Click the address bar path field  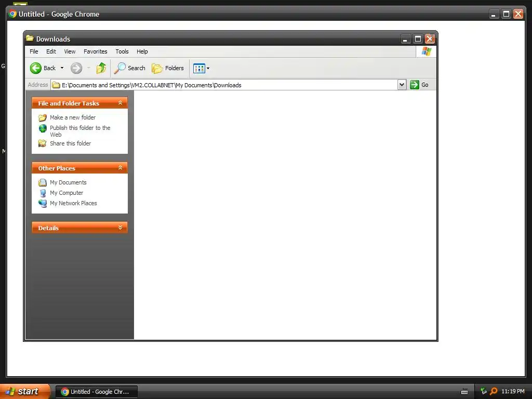point(224,85)
